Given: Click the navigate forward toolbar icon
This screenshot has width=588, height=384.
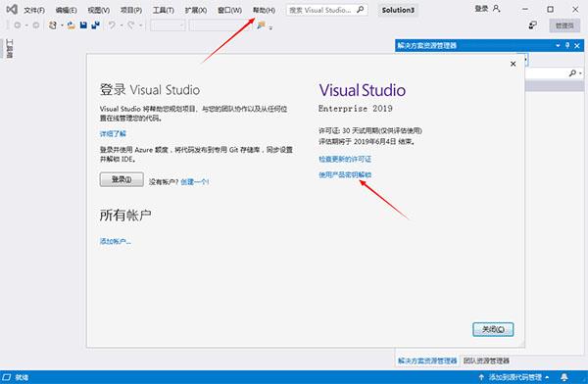Looking at the screenshot, I should (x=36, y=25).
